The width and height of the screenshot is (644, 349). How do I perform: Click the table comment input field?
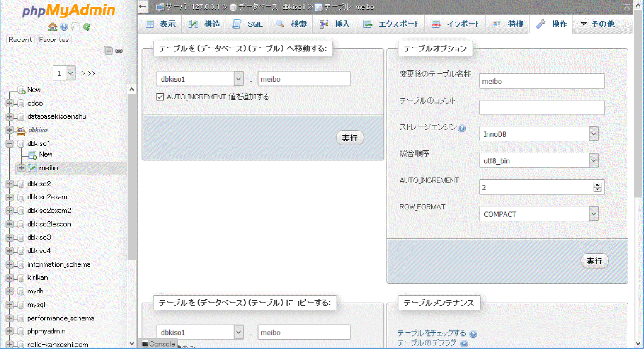pyautogui.click(x=541, y=108)
